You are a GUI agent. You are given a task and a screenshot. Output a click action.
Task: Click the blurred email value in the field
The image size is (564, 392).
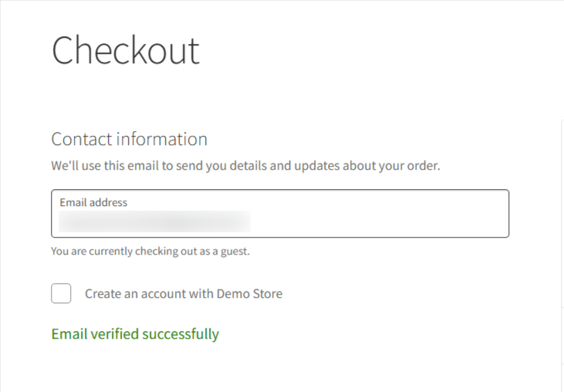[154, 221]
